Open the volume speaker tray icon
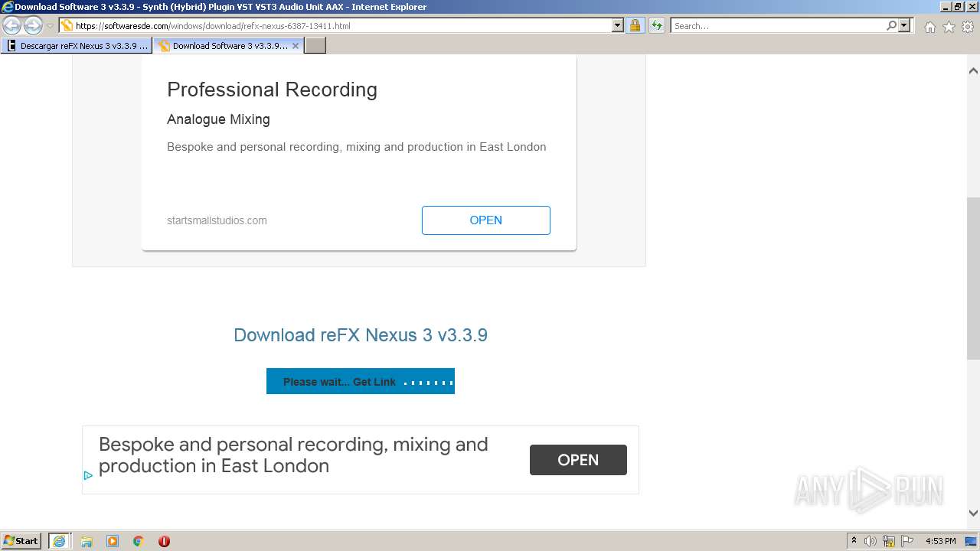The height and width of the screenshot is (551, 980). [x=871, y=541]
